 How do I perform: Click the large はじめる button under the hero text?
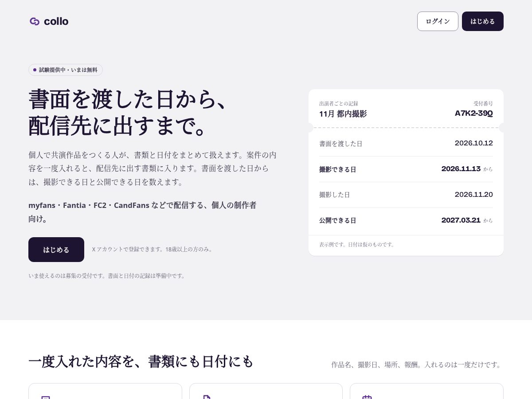(x=56, y=250)
